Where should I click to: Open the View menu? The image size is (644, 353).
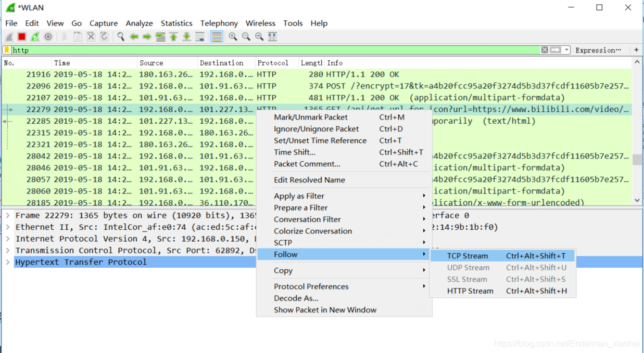click(x=55, y=23)
